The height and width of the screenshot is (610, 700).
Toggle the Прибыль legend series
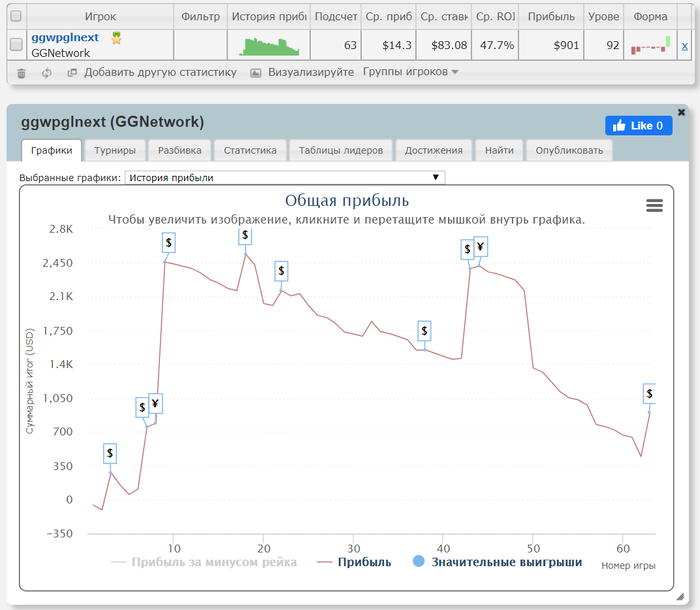click(354, 562)
